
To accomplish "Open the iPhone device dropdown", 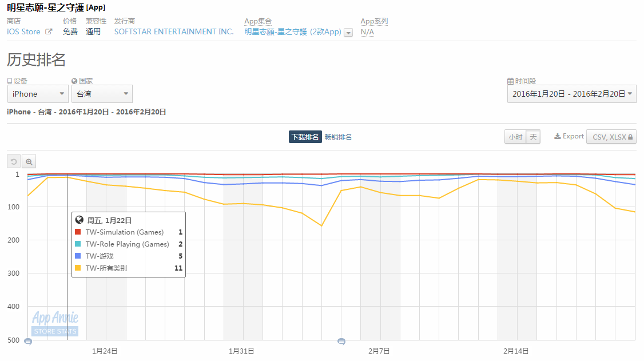I will [38, 94].
